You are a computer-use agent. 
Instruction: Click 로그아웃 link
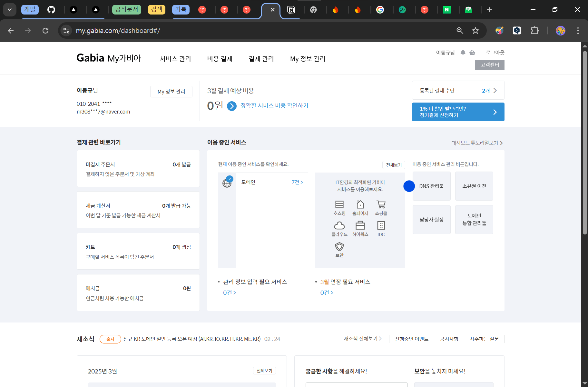(x=495, y=53)
